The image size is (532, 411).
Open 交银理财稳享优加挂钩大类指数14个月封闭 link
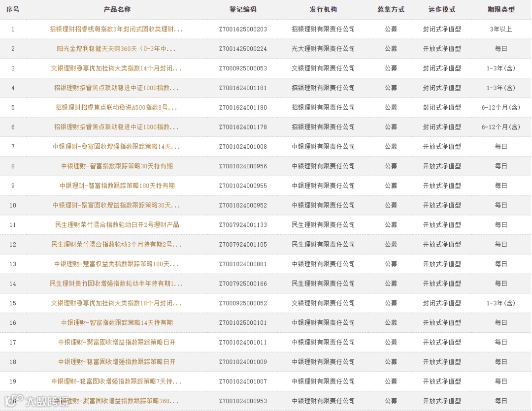(116, 68)
